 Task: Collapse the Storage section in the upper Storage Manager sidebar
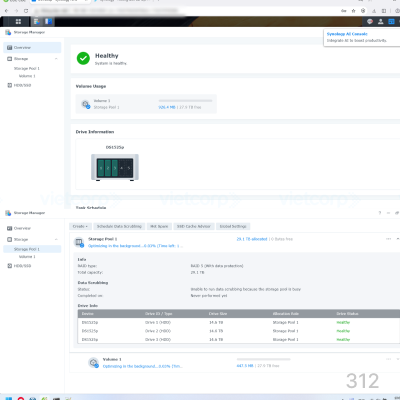click(x=56, y=59)
